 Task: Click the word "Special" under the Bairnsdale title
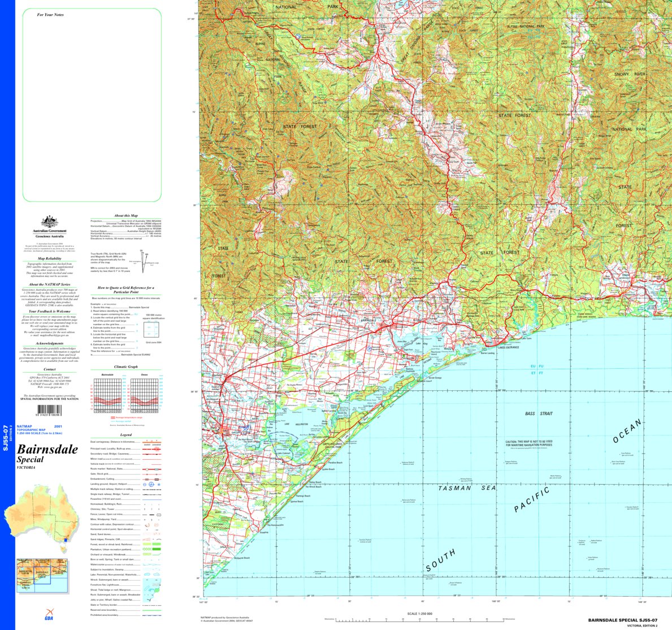[x=31, y=459]
